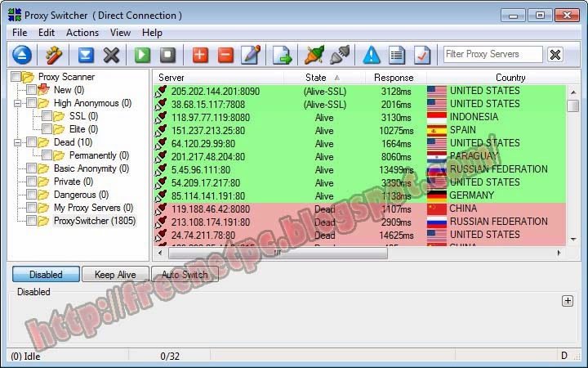
Task: Click the document with red checkmark icon
Action: [422, 55]
